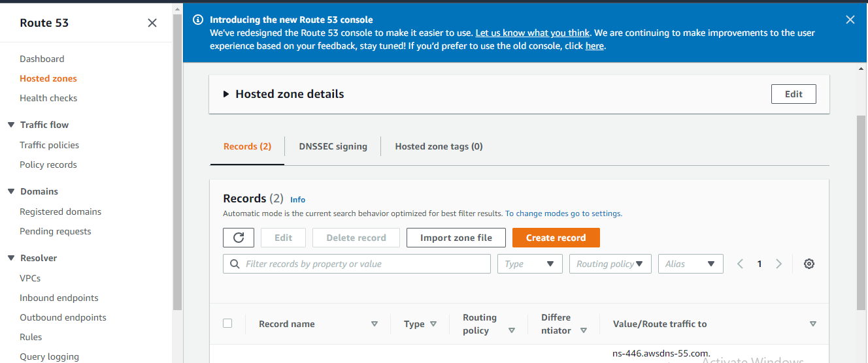Sort by Value/Route traffic to arrow
The width and height of the screenshot is (868, 363).
tap(813, 324)
